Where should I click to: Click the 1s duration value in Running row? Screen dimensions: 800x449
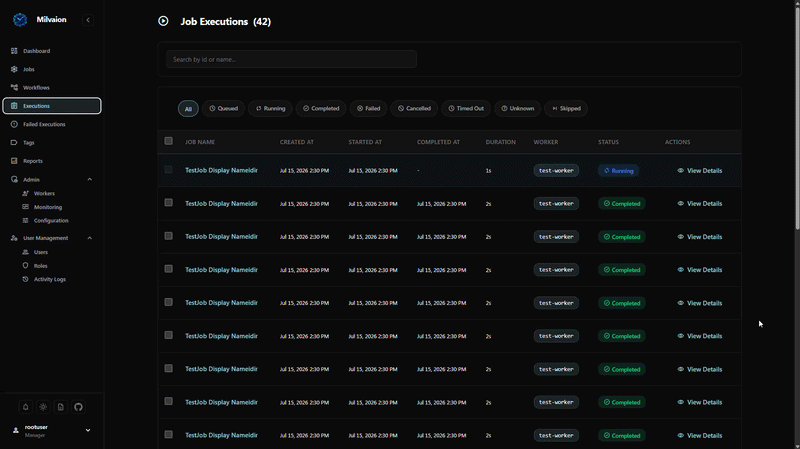[488, 171]
